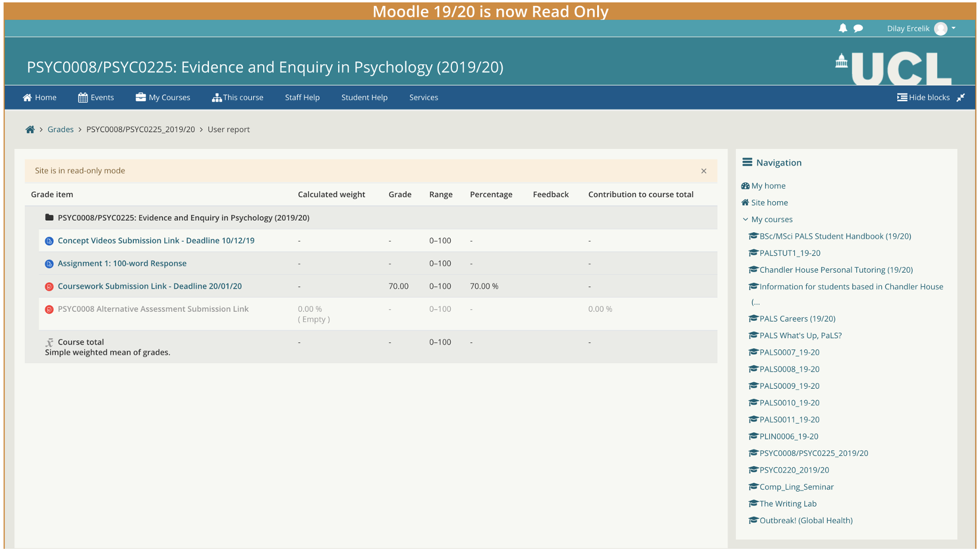The width and height of the screenshot is (980, 556).
Task: Open Concept Videos Submission Link
Action: pyautogui.click(x=156, y=240)
